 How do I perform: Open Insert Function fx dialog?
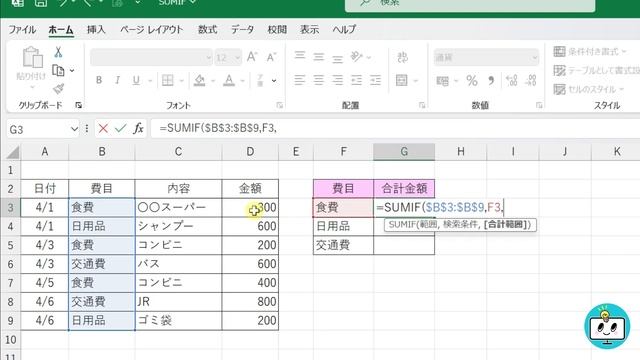click(x=139, y=129)
